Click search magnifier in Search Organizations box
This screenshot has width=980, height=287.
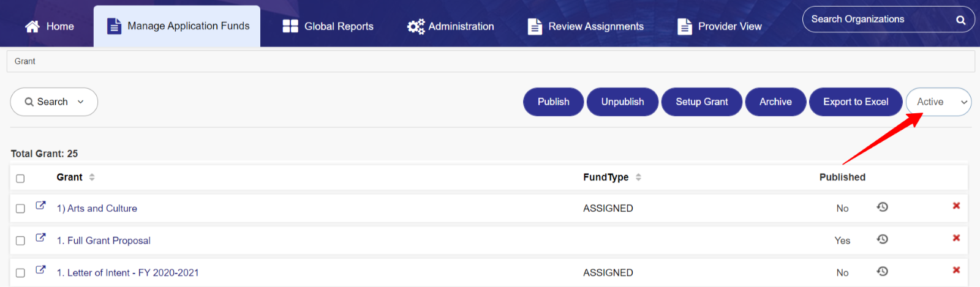tap(961, 20)
